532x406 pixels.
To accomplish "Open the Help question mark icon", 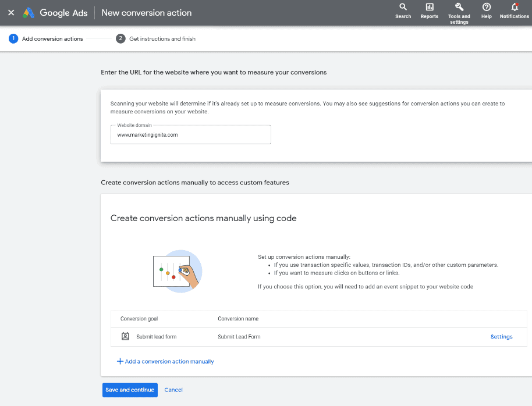I will [x=486, y=7].
